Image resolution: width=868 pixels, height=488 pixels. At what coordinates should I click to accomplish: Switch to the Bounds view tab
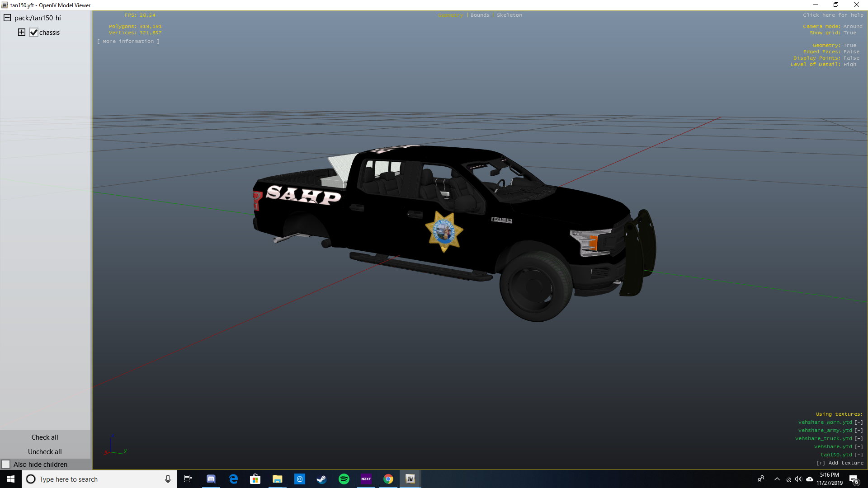(x=480, y=15)
